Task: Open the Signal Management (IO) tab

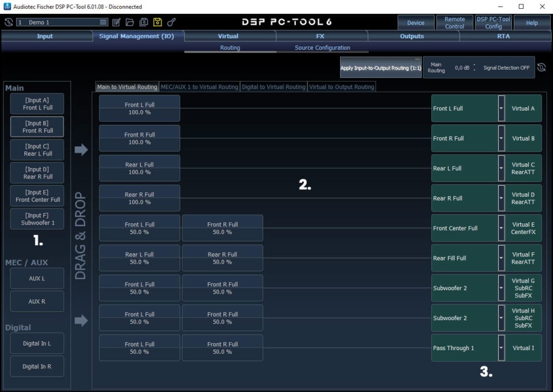Action: tap(137, 36)
